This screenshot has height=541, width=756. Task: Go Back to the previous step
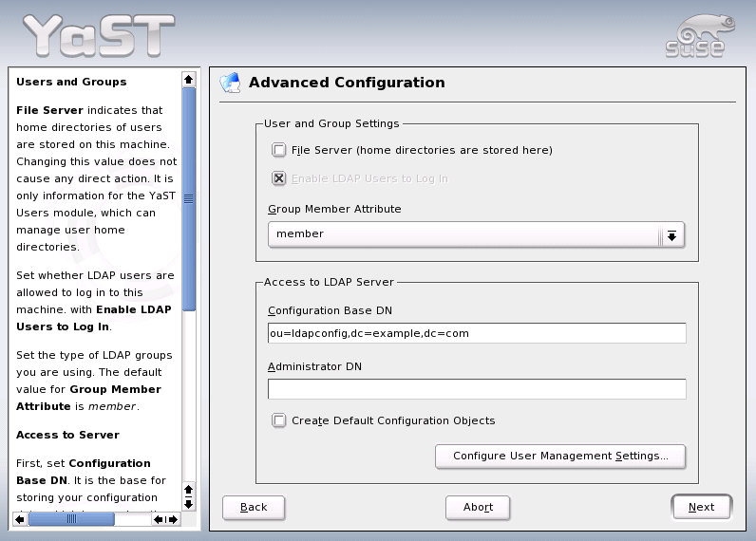(x=254, y=507)
